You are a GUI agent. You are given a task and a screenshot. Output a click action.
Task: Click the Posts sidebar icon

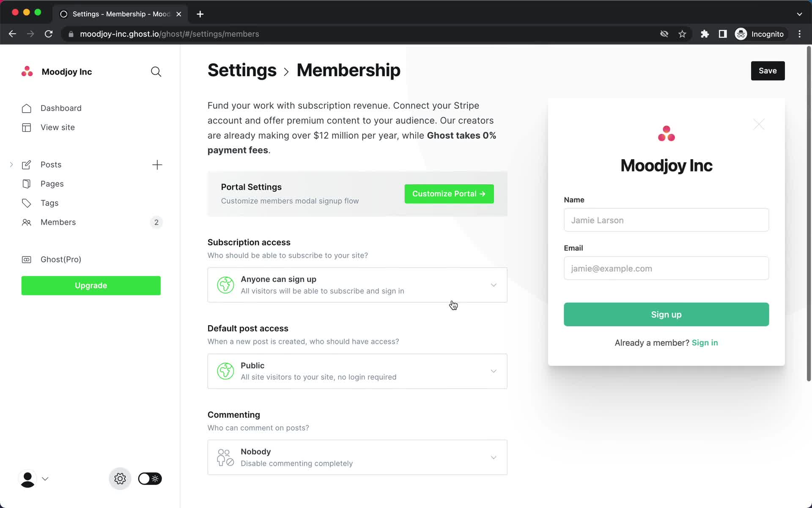point(26,164)
